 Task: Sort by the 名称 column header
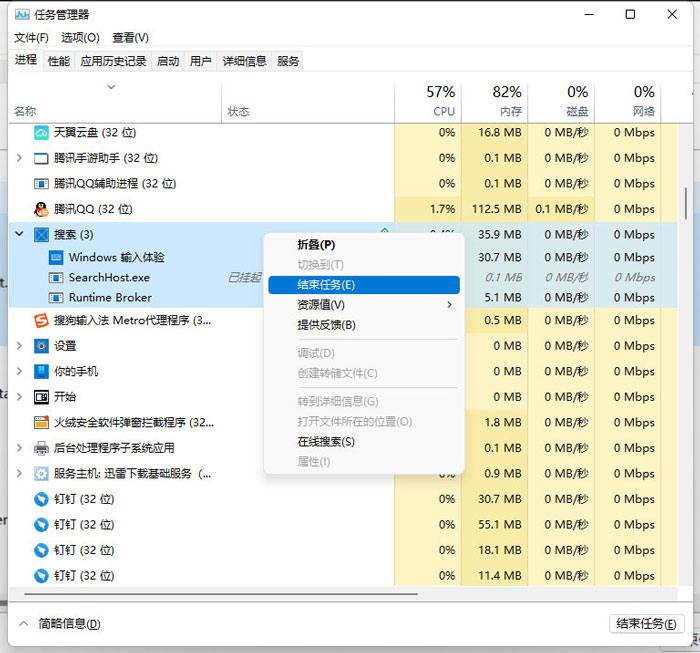point(115,102)
